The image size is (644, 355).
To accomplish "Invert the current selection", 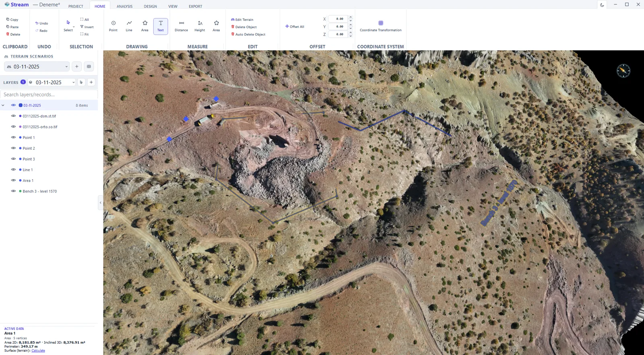I will click(87, 27).
